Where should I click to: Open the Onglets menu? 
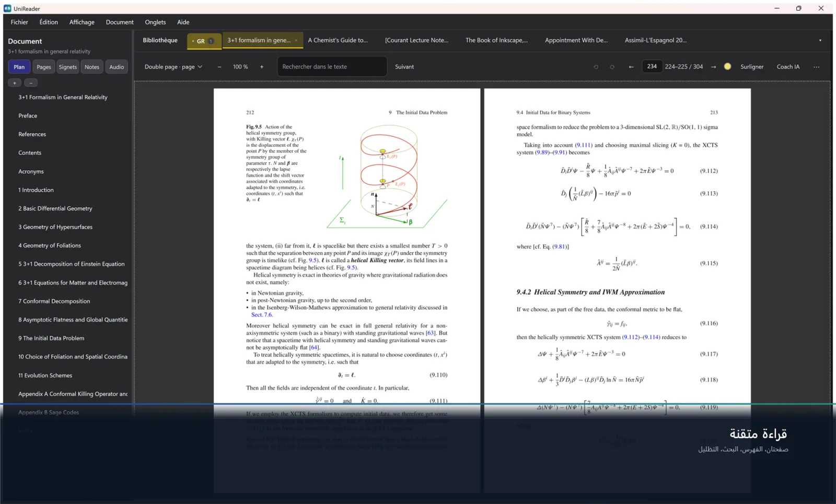point(155,22)
